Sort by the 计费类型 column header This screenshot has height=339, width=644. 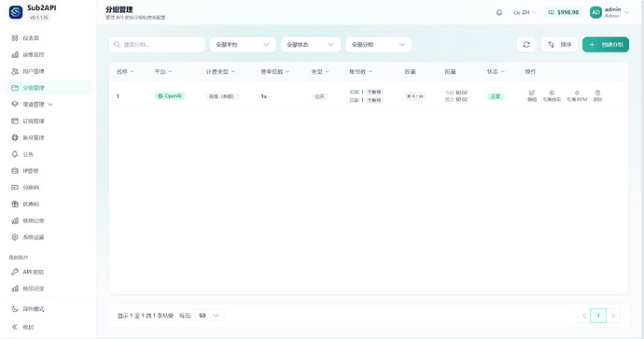click(220, 72)
